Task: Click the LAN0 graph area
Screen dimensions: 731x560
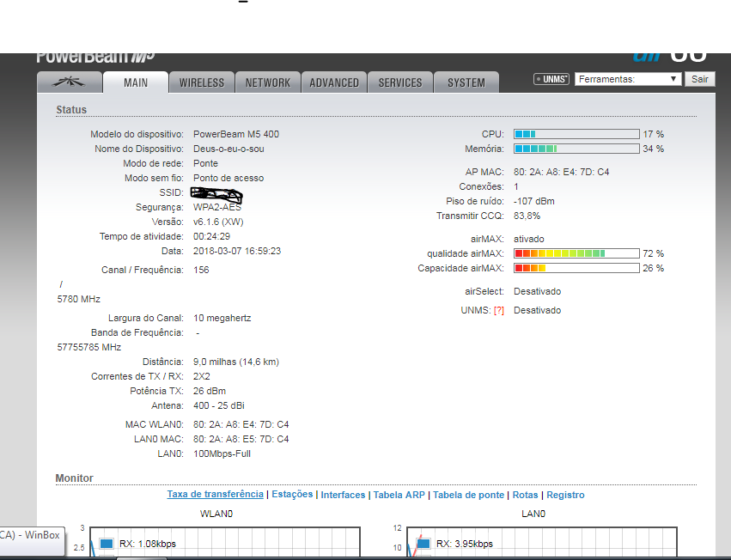Action: [542, 542]
